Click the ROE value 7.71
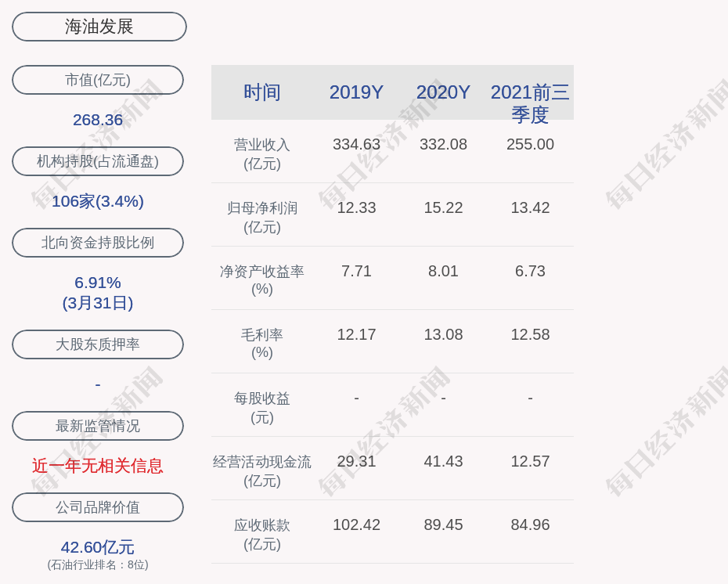728x584 pixels. click(357, 271)
